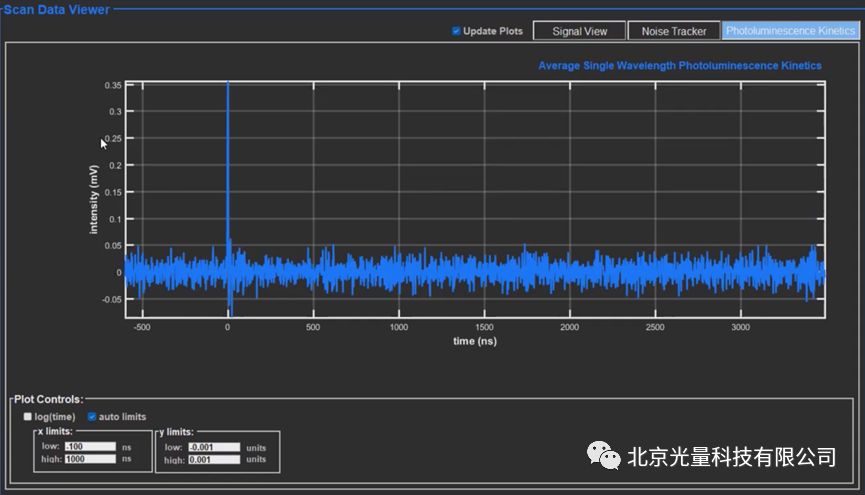
Task: Click the time (ns) axis label
Action: tap(474, 341)
